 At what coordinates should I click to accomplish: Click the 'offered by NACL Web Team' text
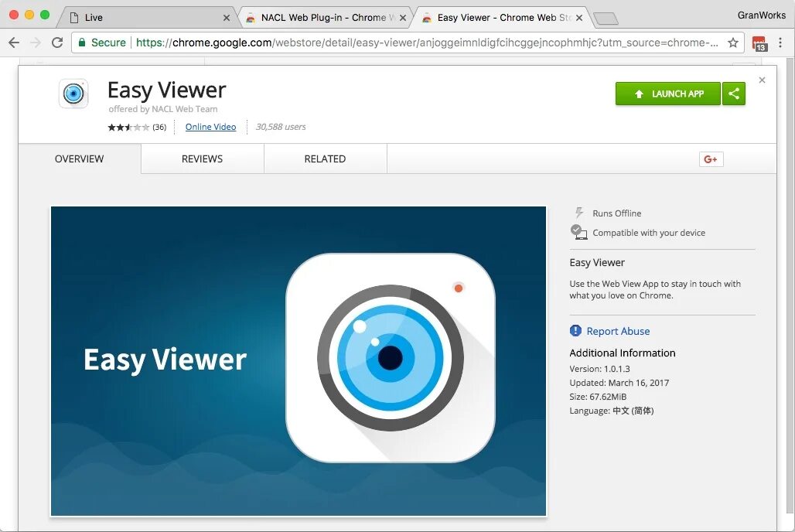[162, 109]
